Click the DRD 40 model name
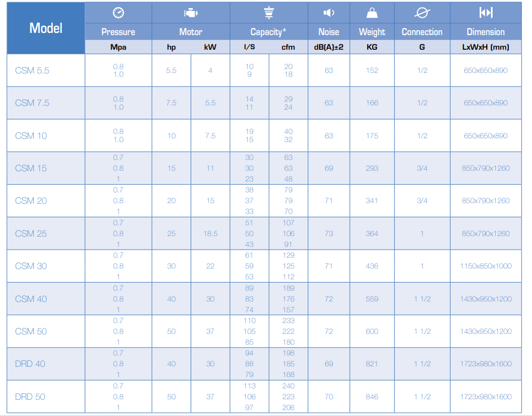 [30, 364]
